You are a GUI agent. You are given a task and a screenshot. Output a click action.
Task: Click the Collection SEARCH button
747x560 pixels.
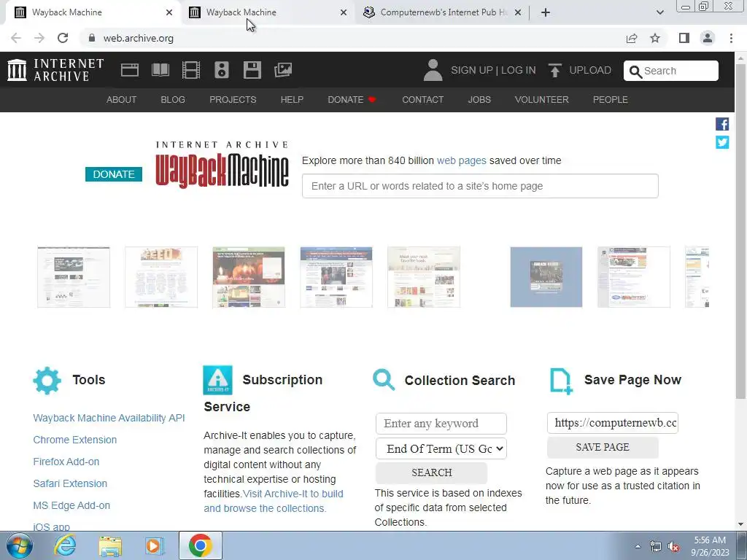pos(432,472)
